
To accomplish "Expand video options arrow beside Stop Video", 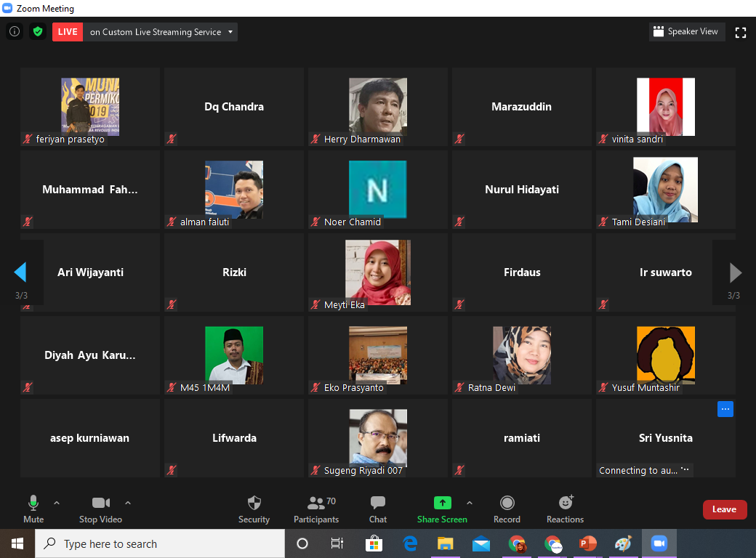I will click(128, 503).
